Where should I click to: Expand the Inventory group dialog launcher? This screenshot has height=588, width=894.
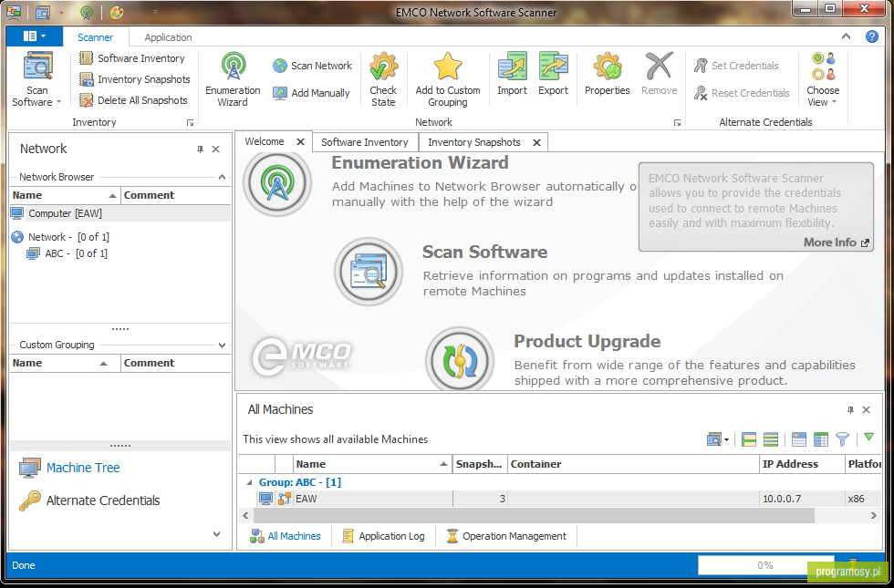(x=191, y=122)
